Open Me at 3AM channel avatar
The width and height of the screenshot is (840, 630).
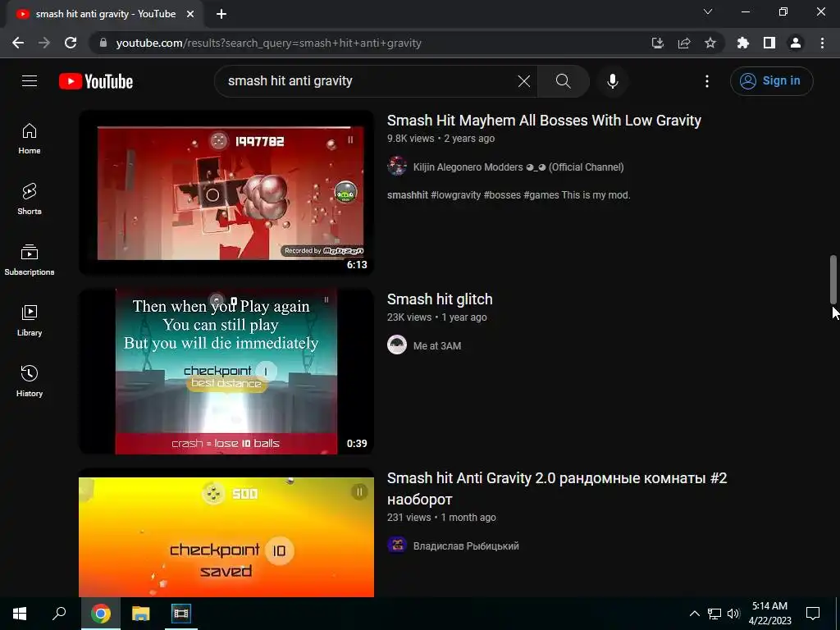[397, 345]
